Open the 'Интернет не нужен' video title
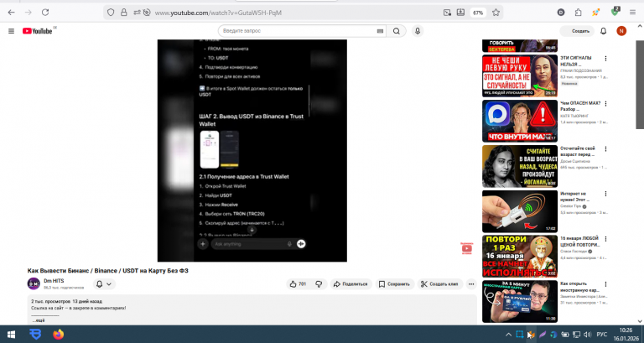Viewport: 644px width, 343px height. click(x=574, y=196)
